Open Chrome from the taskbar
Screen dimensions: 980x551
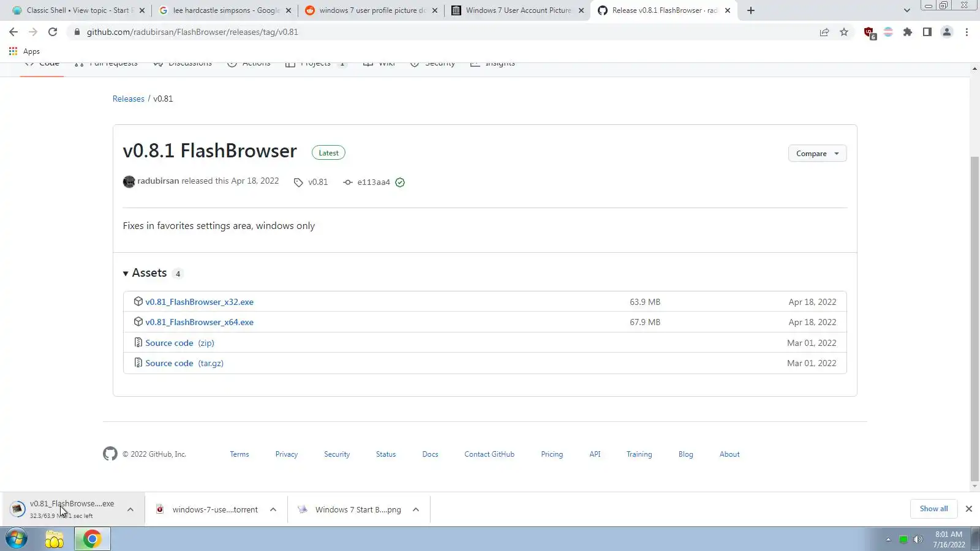(92, 539)
